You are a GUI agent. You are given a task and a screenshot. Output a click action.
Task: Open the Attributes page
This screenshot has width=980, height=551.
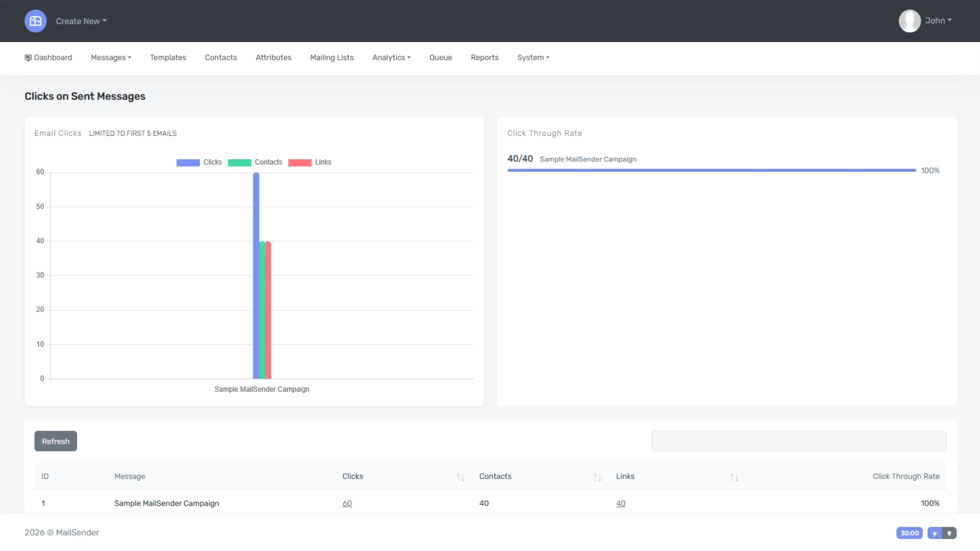coord(274,58)
